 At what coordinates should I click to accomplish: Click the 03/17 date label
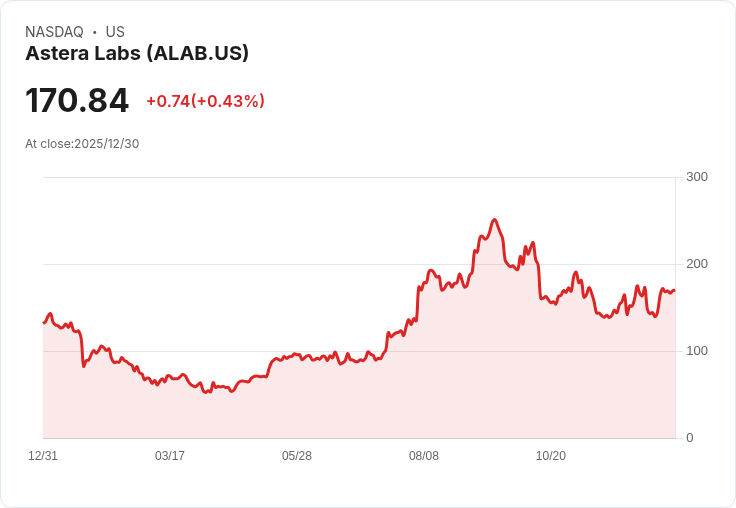tap(170, 456)
